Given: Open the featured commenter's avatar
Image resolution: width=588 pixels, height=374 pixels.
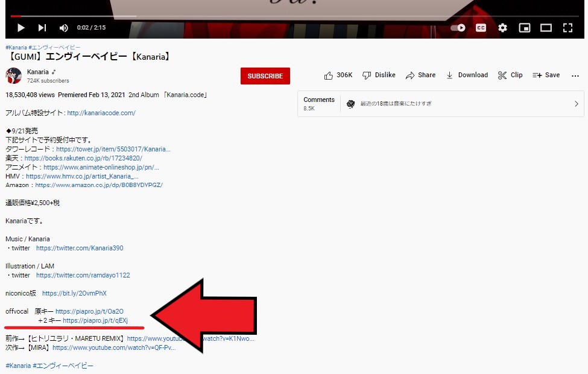Looking at the screenshot, I should [350, 104].
